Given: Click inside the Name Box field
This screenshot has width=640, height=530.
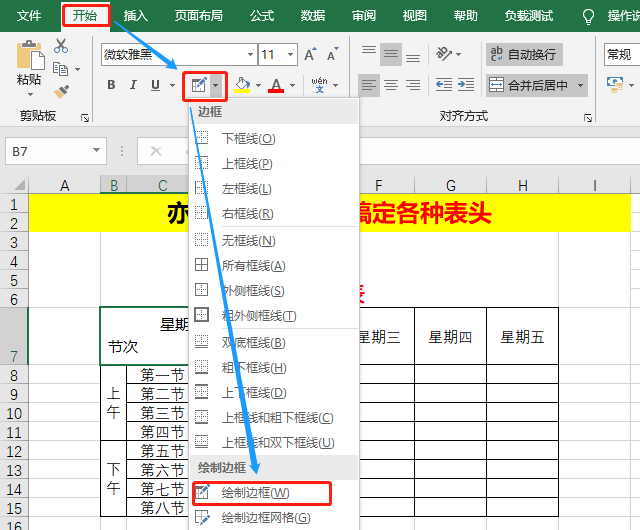Looking at the screenshot, I should (48, 151).
